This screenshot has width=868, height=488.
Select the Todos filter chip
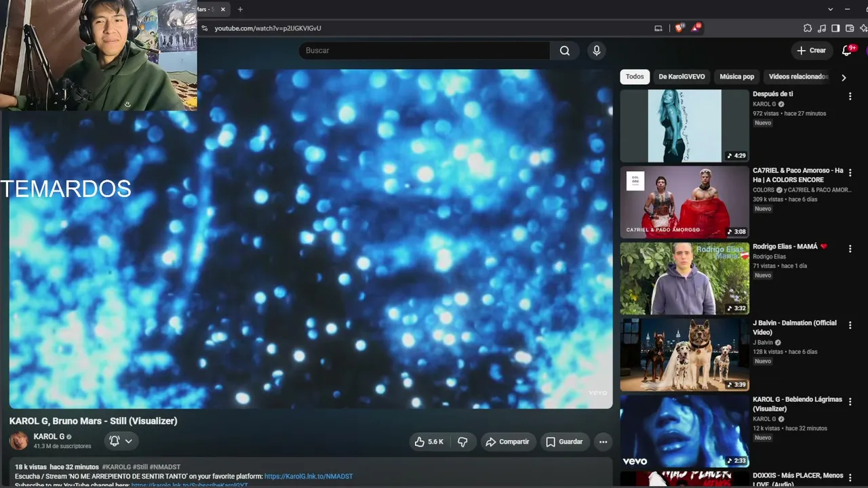[x=635, y=77]
